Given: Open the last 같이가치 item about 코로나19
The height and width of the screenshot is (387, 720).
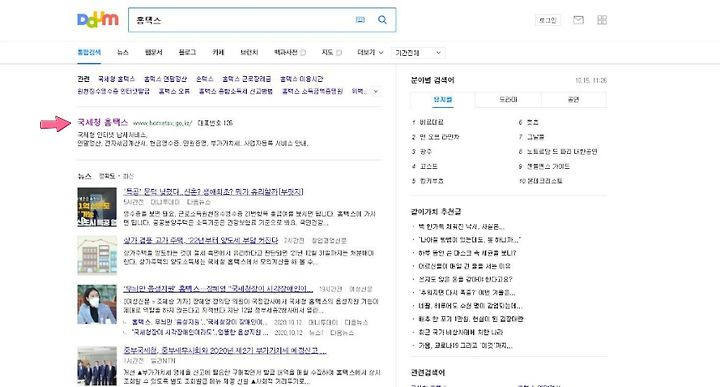Looking at the screenshot, I should click(x=465, y=345).
